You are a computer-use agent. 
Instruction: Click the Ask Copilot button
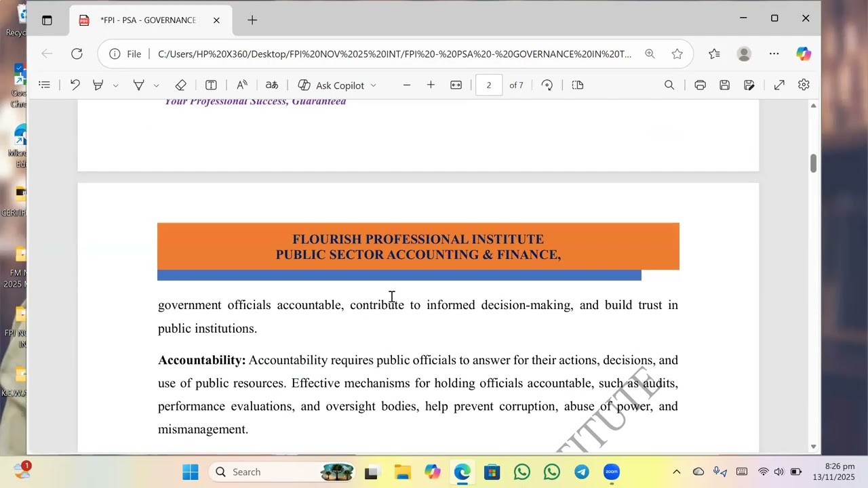331,85
